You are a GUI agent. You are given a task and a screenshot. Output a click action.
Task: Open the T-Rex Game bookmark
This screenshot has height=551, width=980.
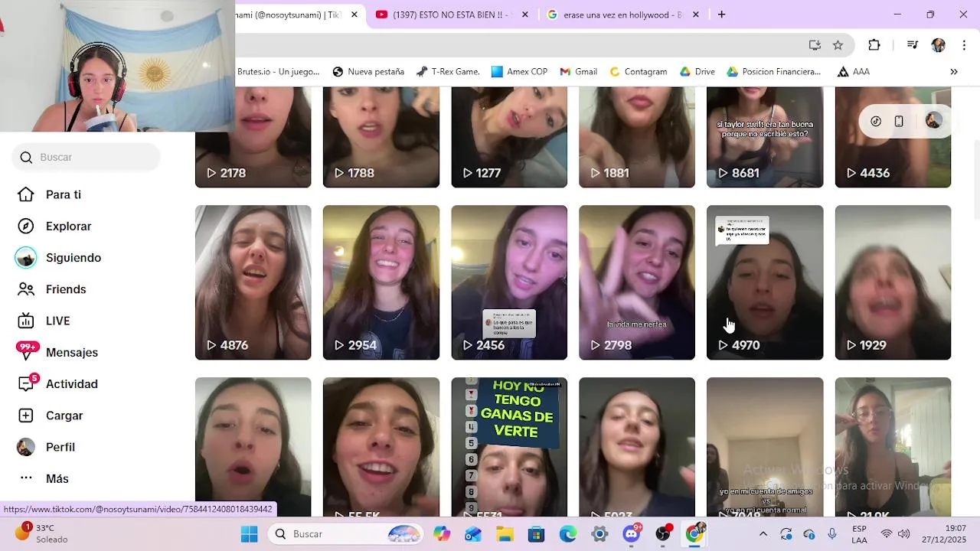(x=448, y=71)
